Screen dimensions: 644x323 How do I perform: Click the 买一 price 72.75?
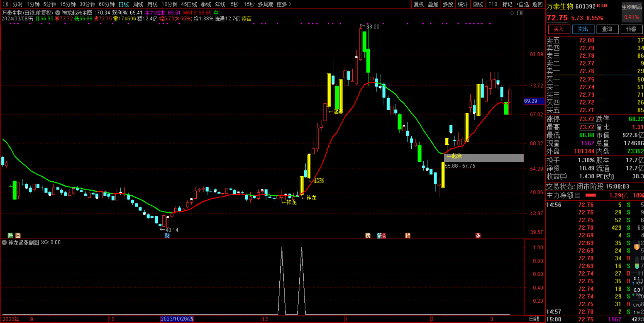tap(587, 79)
